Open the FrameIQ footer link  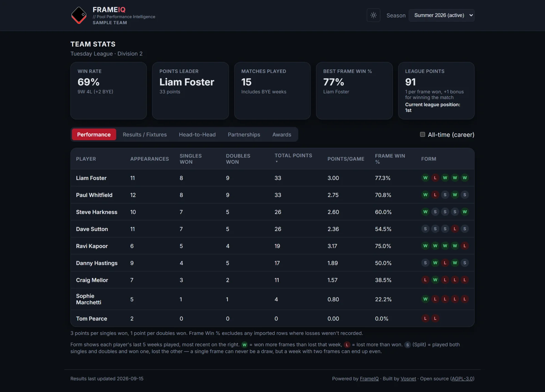point(369,379)
